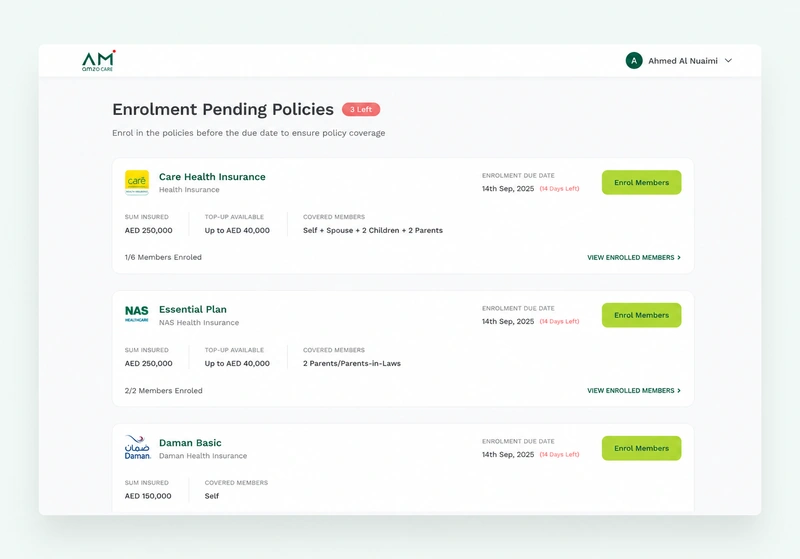Click Essential Plan's 14th Sep, 2025 due date
This screenshot has height=559, width=800.
[x=508, y=321]
